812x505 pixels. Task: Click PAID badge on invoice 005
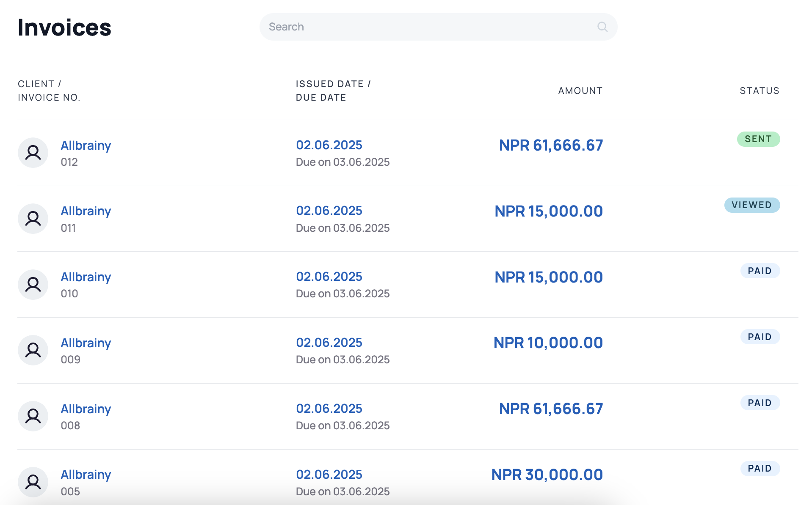[760, 468]
